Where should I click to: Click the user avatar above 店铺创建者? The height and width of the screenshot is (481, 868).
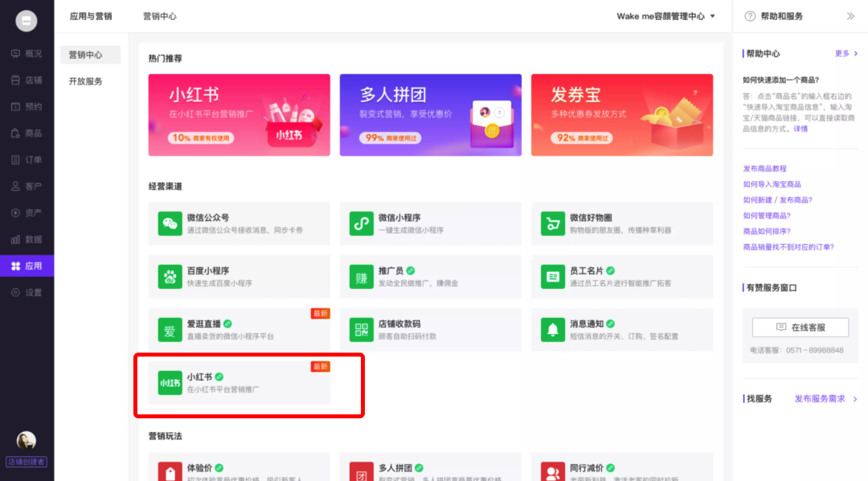click(x=26, y=441)
